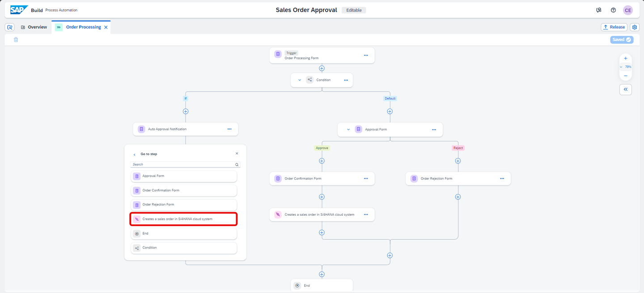The image size is (644, 293).
Task: Choose End in Go to step list
Action: [x=184, y=233]
